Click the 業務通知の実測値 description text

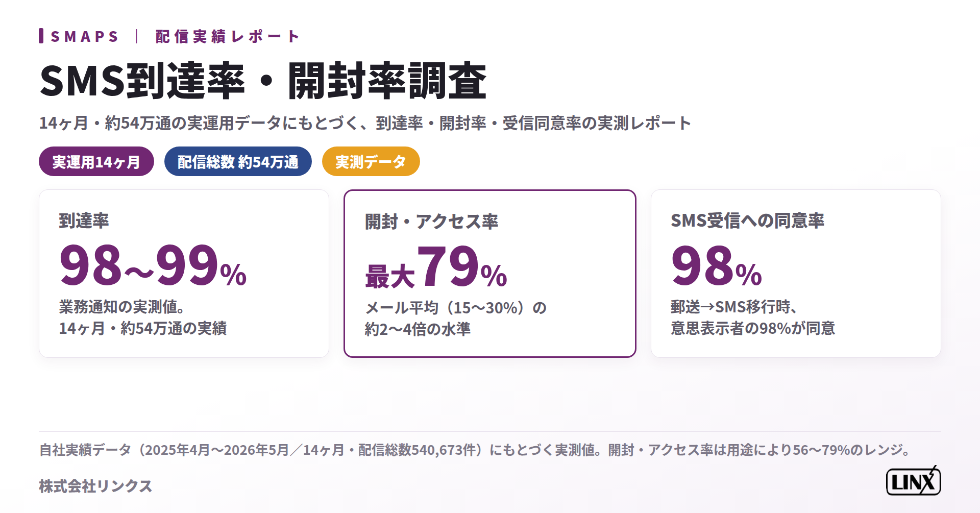click(x=142, y=317)
